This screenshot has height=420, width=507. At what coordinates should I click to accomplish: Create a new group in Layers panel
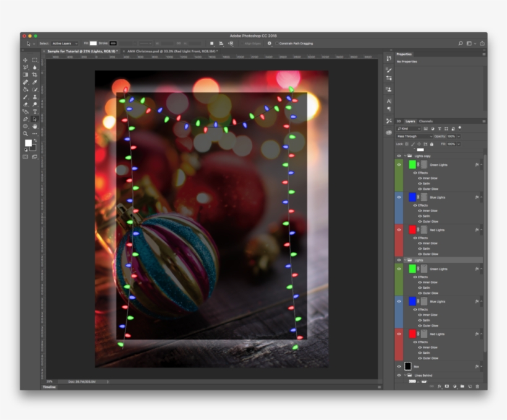tap(462, 386)
